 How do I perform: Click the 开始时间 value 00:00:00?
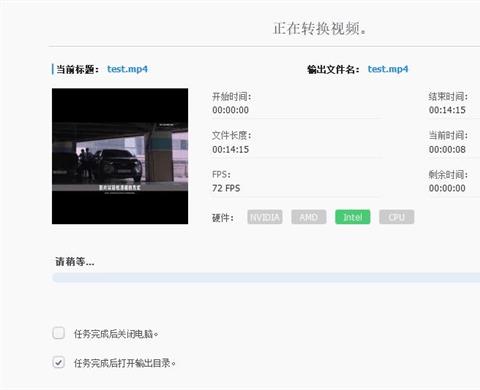click(231, 110)
